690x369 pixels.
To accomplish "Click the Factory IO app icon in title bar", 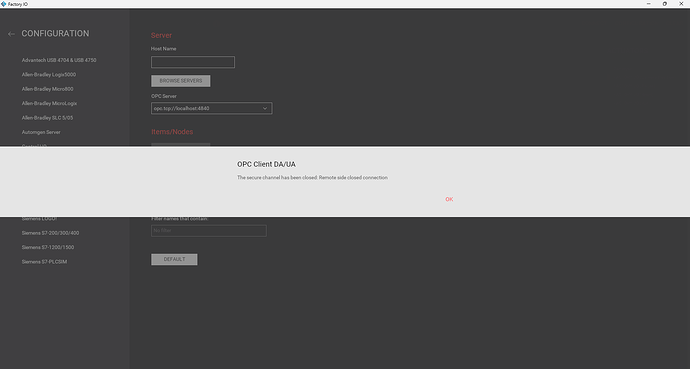I will click(4, 4).
